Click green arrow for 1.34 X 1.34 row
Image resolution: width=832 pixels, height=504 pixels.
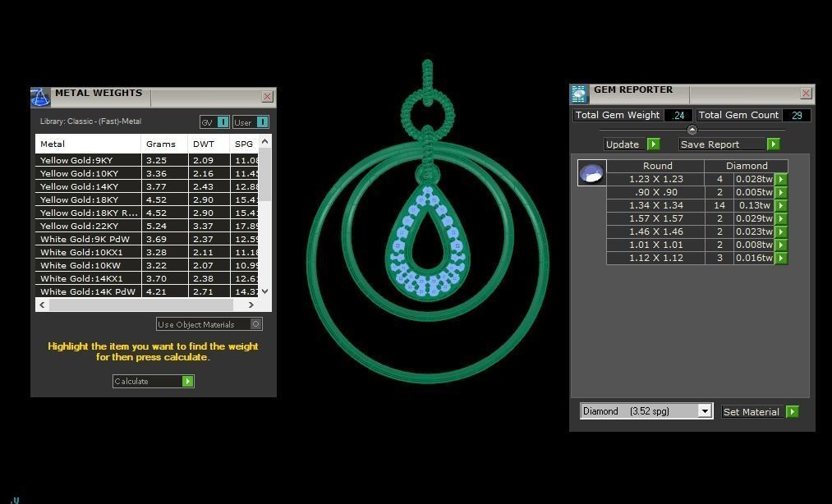[781, 206]
